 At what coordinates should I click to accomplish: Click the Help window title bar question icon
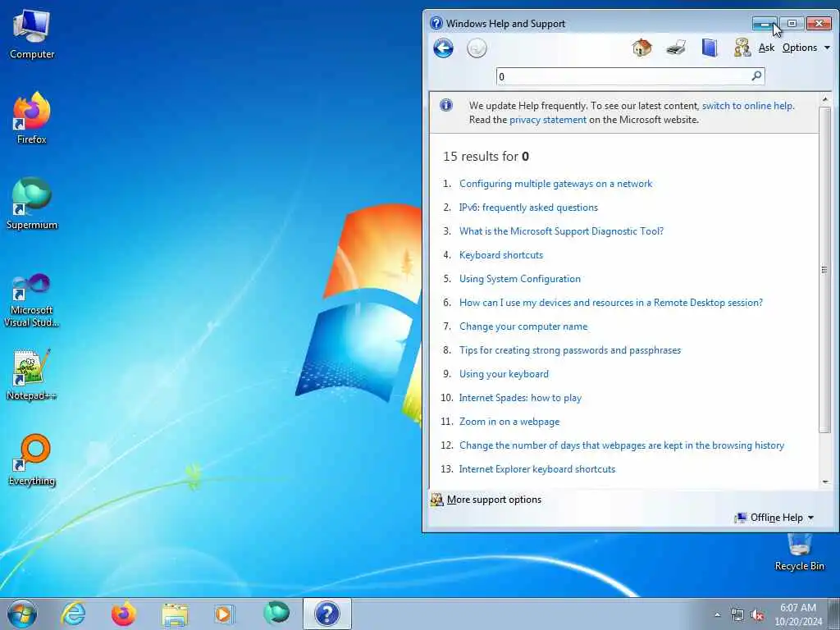(436, 23)
